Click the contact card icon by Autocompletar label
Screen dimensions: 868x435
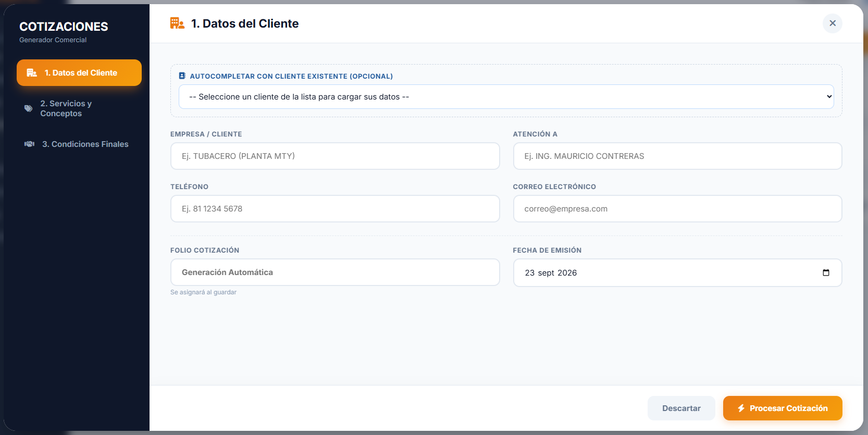[x=182, y=76]
